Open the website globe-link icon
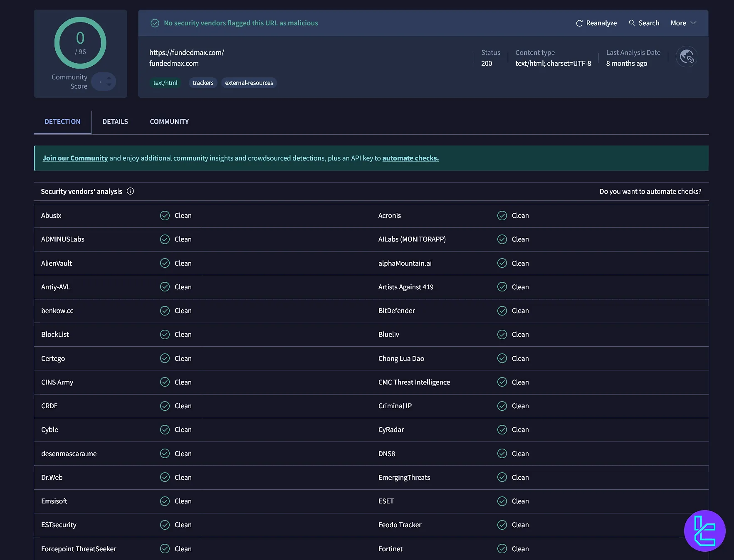Image resolution: width=734 pixels, height=560 pixels. point(687,57)
